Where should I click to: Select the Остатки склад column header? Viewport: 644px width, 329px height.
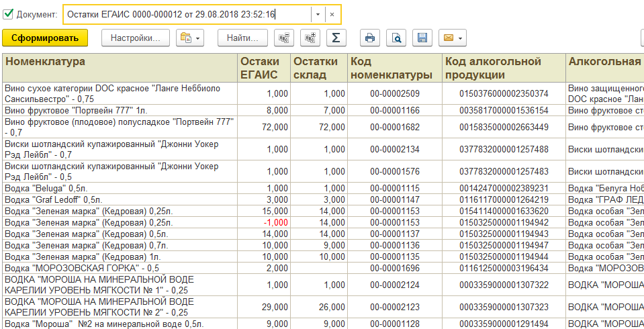[319, 68]
